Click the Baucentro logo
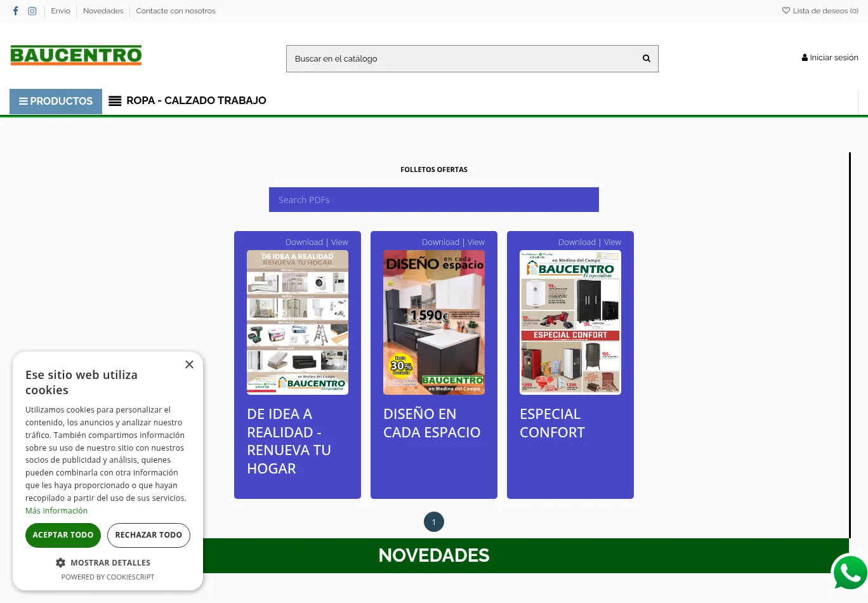Screen dimensions: 868x603 pyautogui.click(x=76, y=55)
